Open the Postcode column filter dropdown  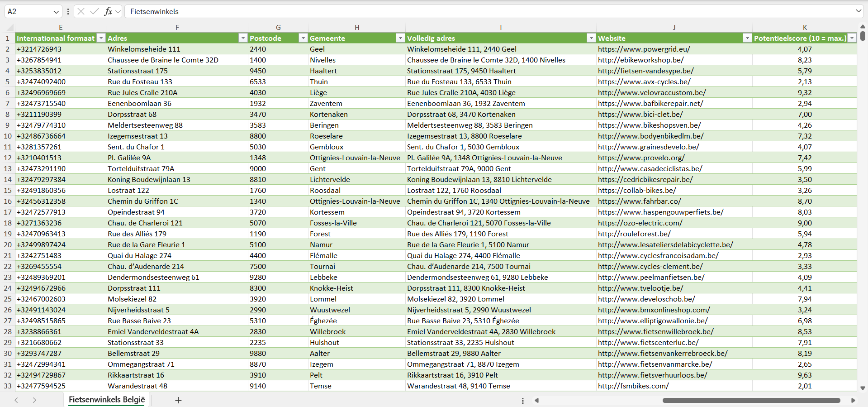click(303, 38)
